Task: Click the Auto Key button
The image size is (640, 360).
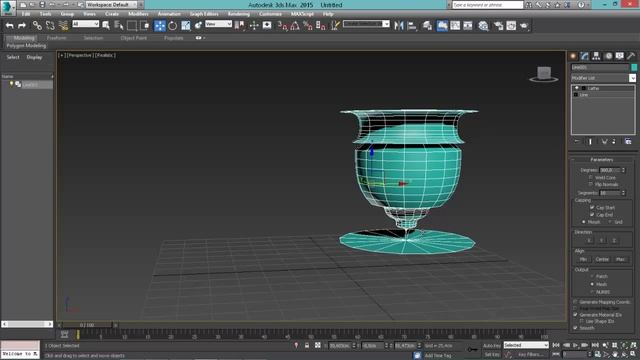Action: (492, 346)
